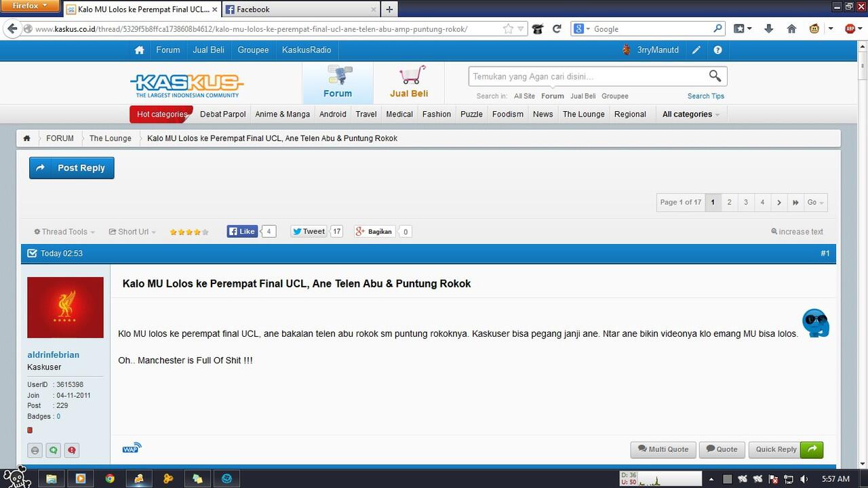Image resolution: width=868 pixels, height=488 pixels.
Task: Expand All categories dropdown
Action: 691,114
